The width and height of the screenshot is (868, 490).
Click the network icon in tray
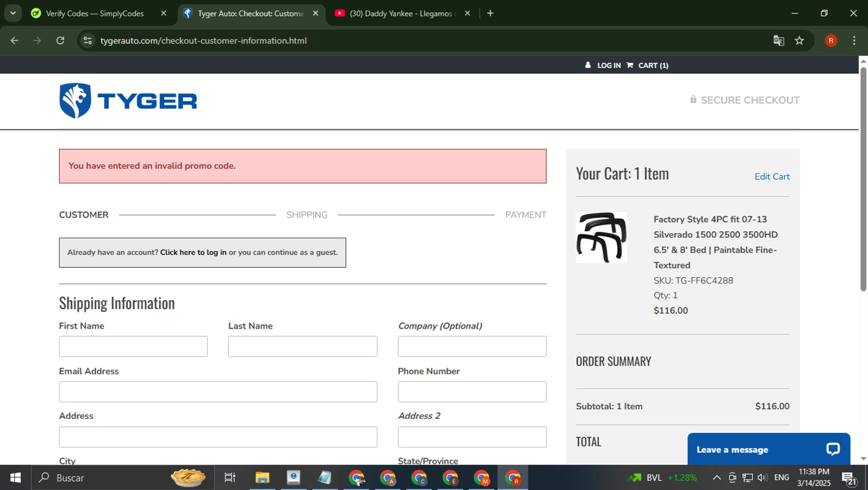[748, 478]
